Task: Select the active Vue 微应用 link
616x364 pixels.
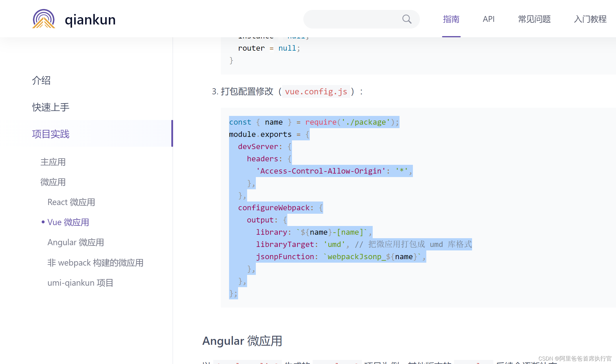Action: (68, 222)
